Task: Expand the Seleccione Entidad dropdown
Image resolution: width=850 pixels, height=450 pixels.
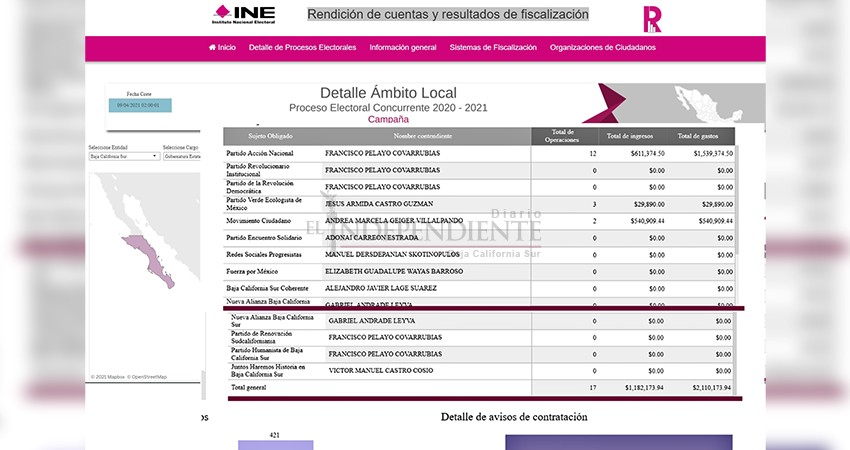Action: click(124, 156)
